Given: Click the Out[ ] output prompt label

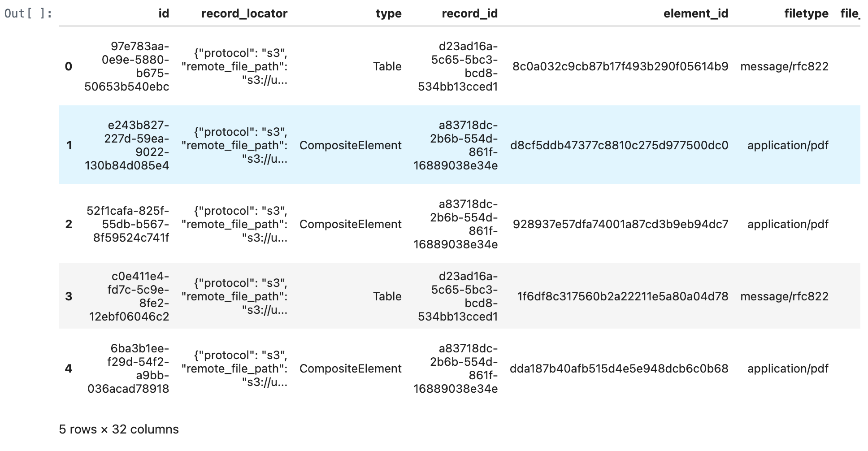Looking at the screenshot, I should pos(28,13).
